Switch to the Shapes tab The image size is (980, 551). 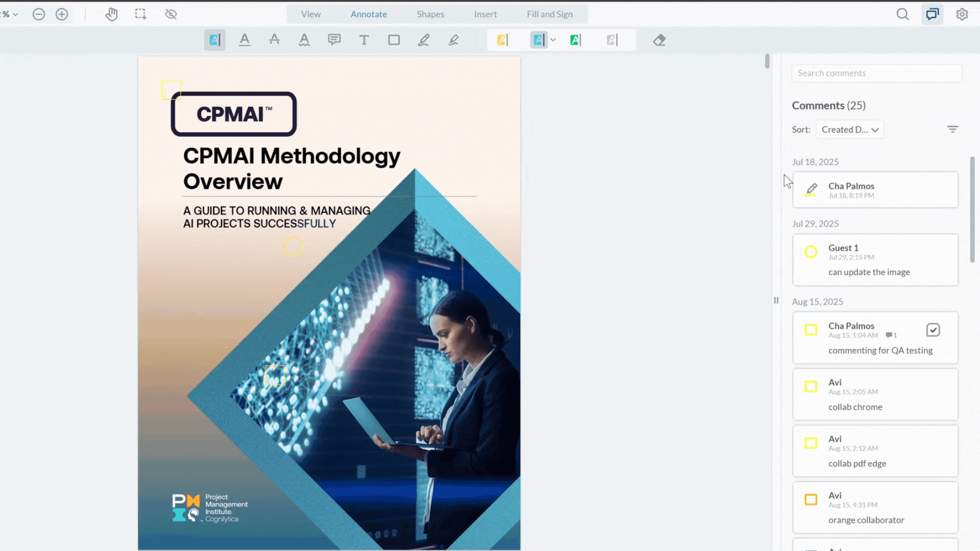tap(430, 14)
